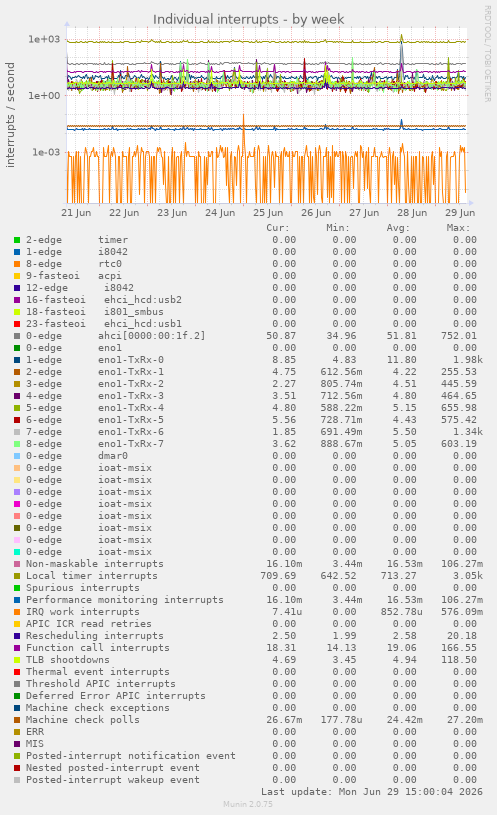Click the '20.18' max for Rescheduling interrupts
This screenshot has height=815, width=497.
pos(462,636)
